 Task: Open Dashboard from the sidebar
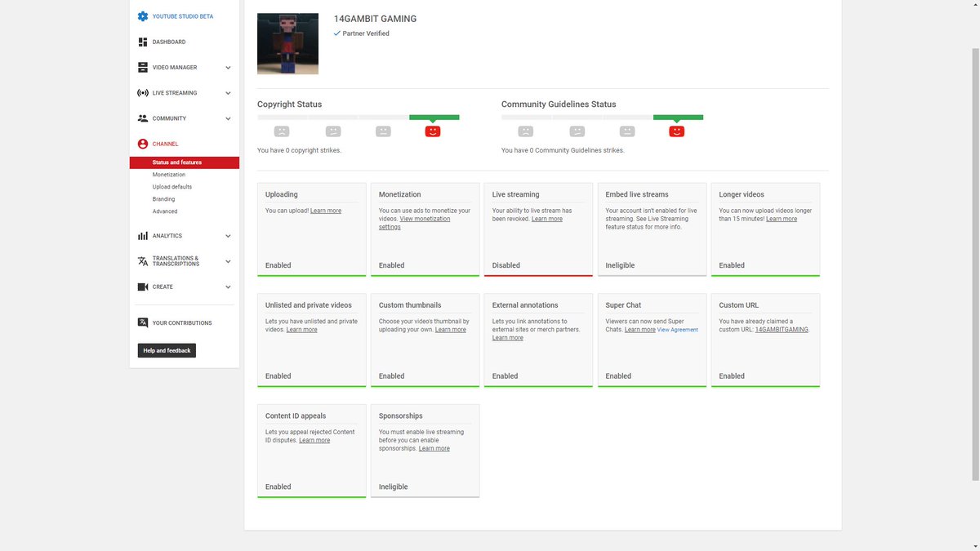169,42
